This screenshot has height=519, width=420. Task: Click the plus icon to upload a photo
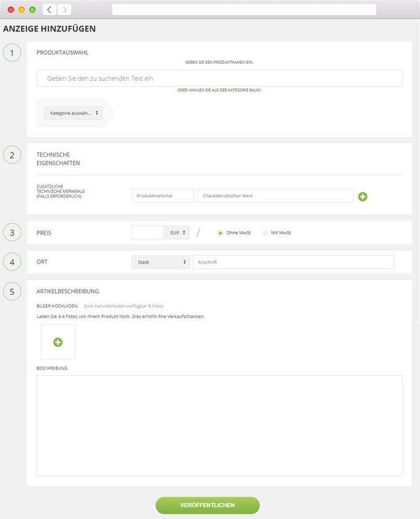58,342
